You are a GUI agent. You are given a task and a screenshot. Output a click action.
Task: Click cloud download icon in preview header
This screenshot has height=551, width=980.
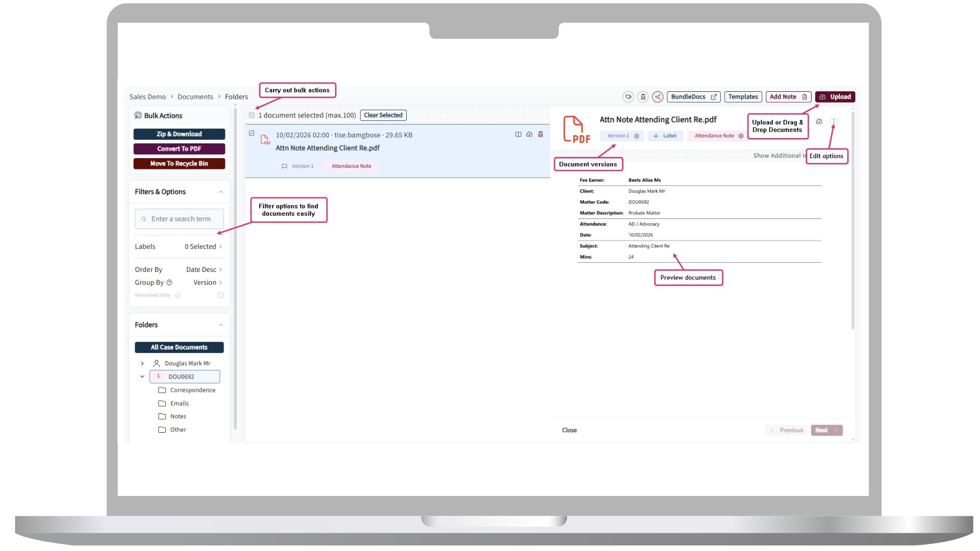tap(819, 122)
